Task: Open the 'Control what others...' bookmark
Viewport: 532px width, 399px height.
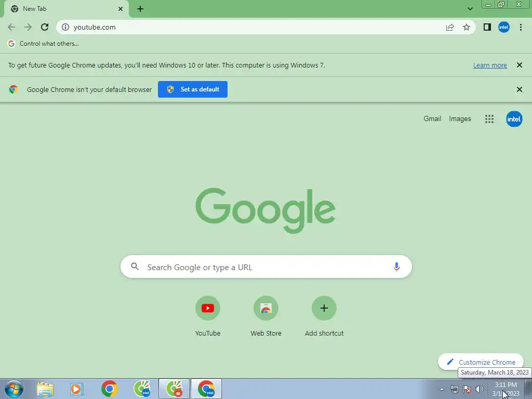Action: point(43,44)
